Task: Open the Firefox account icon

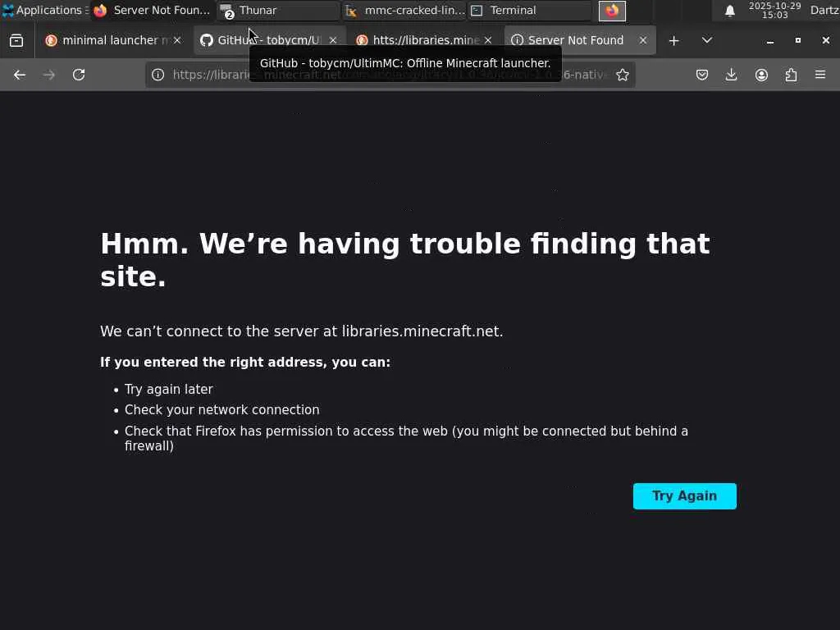Action: (761, 75)
